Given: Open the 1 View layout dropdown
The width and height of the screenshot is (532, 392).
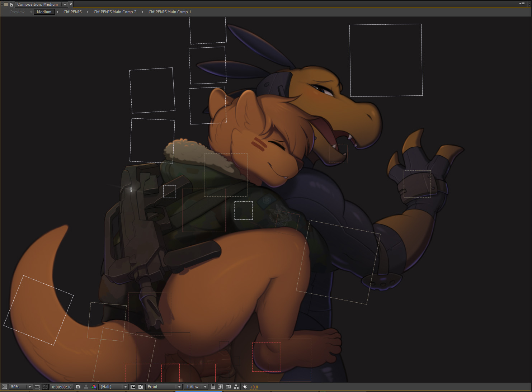Looking at the screenshot, I should [196, 387].
